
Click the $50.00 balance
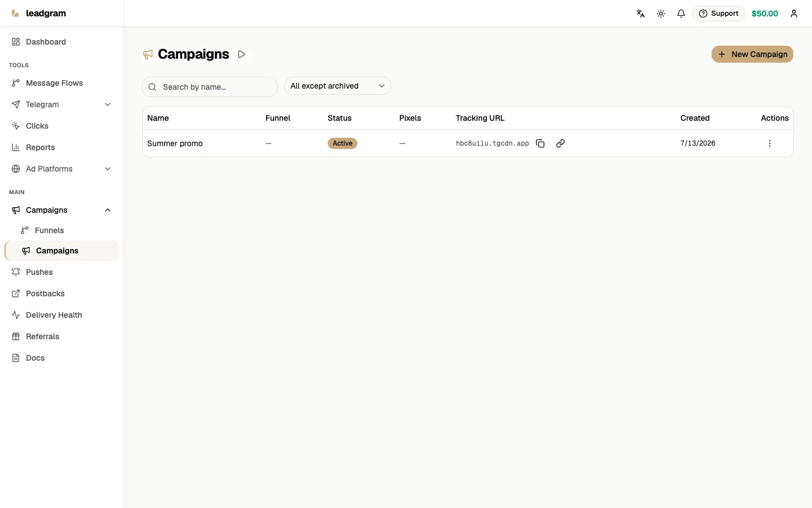765,14
